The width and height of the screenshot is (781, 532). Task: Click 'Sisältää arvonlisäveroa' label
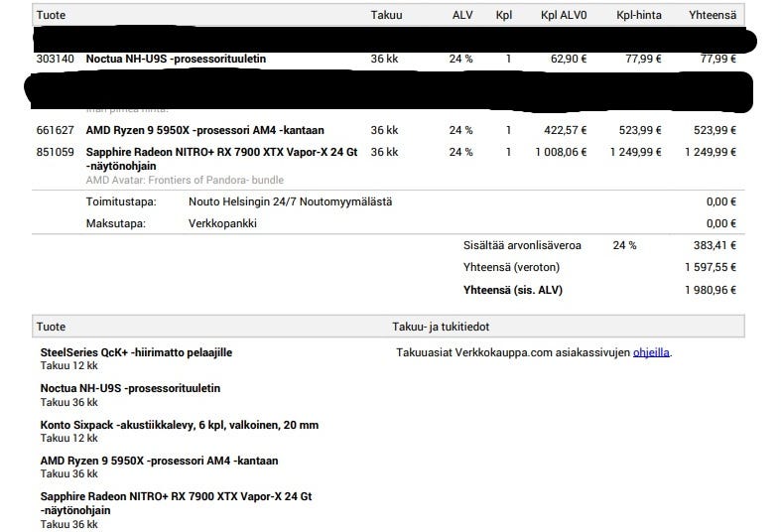click(x=522, y=245)
